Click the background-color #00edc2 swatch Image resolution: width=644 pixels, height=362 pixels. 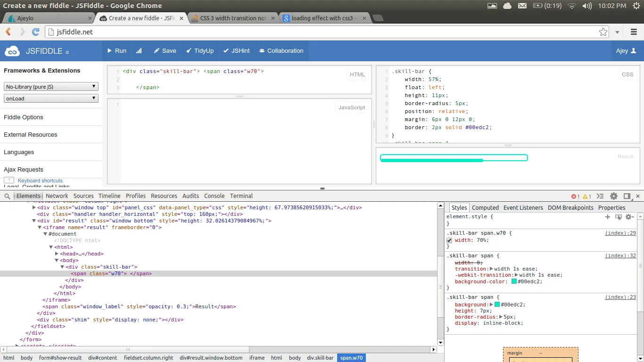pos(514,281)
